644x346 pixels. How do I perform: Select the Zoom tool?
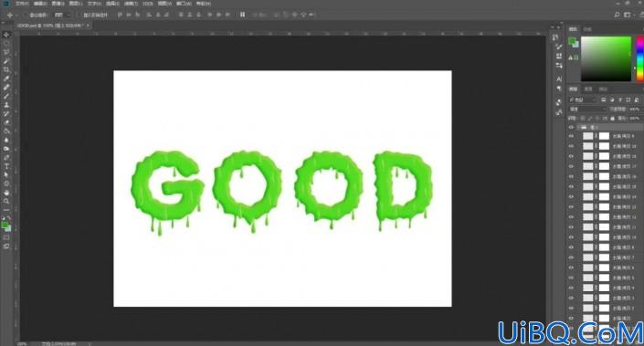(6, 201)
